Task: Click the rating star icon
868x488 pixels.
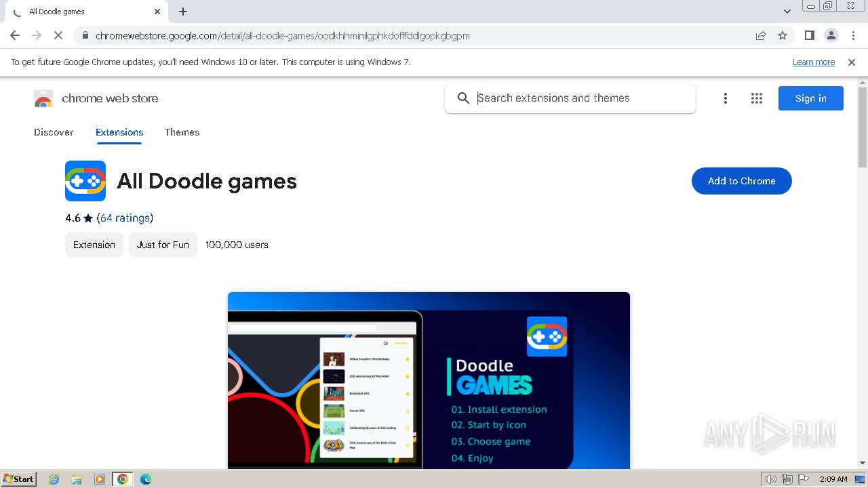Action: click(88, 218)
